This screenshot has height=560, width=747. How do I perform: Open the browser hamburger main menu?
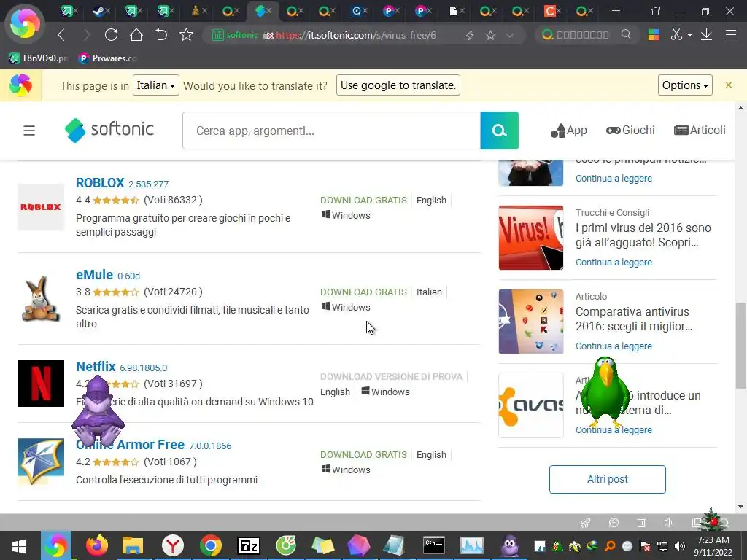(x=731, y=35)
